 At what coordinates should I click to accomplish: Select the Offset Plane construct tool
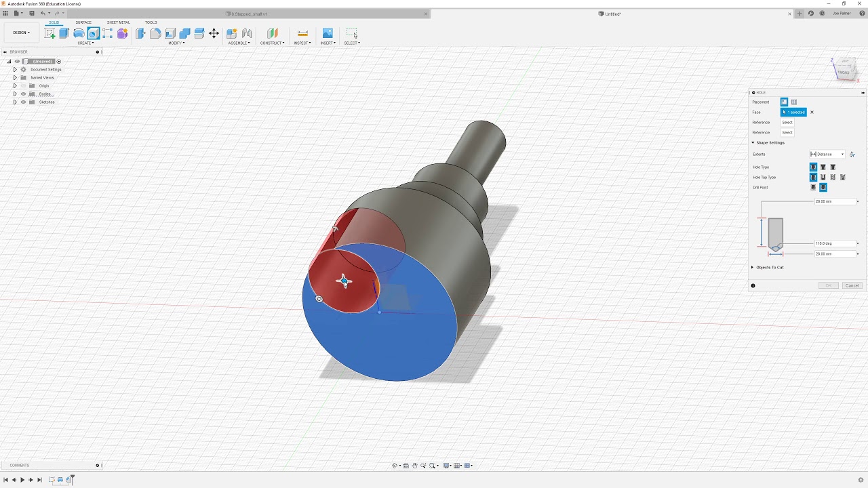(x=273, y=33)
